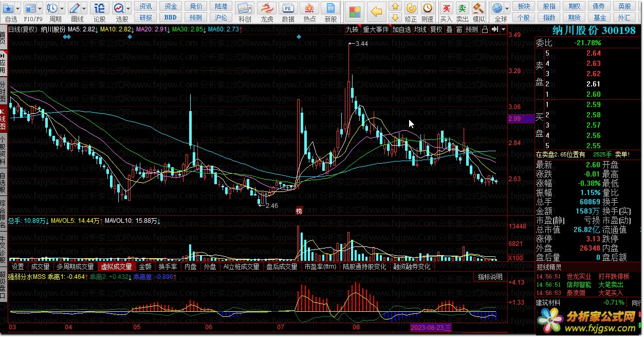
Task: Open the 科创 board icon
Action: click(x=245, y=8)
